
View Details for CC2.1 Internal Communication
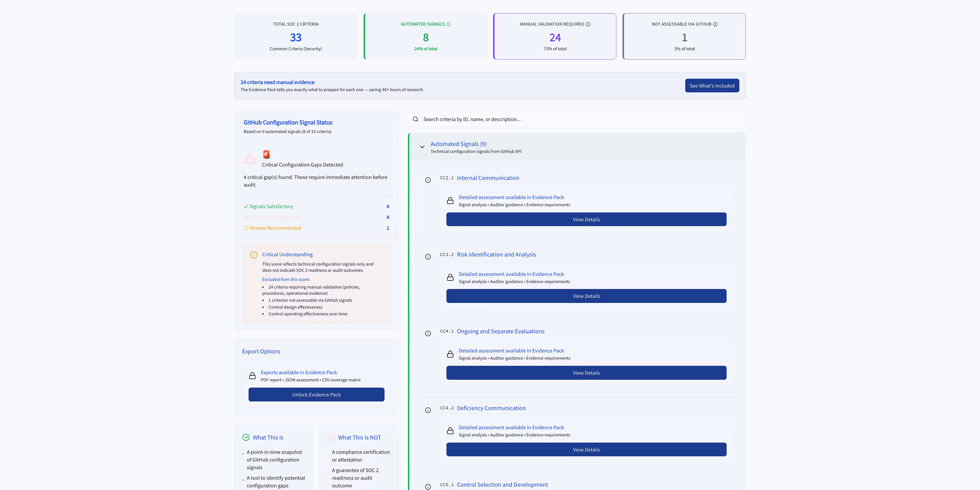tap(586, 219)
